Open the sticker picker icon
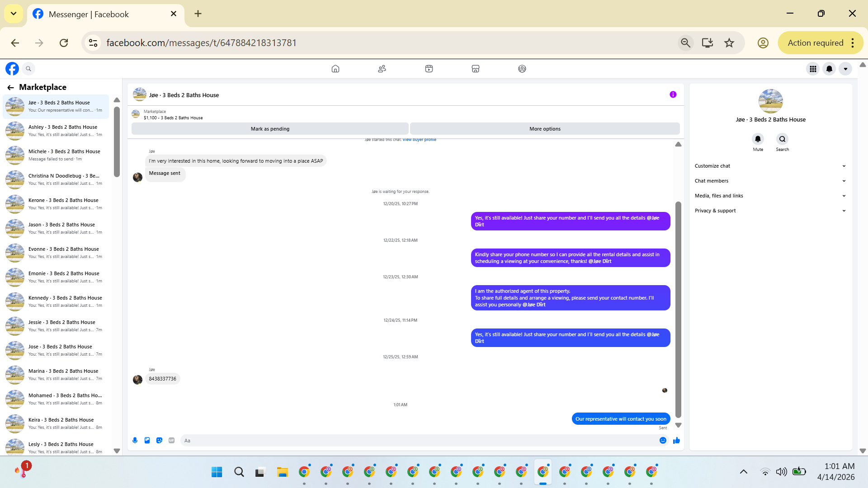This screenshot has height=488, width=868. (x=159, y=441)
